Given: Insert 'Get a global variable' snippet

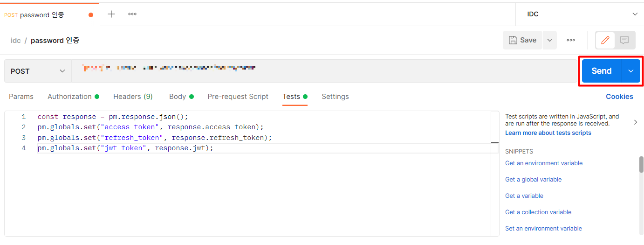Looking at the screenshot, I should tap(534, 180).
